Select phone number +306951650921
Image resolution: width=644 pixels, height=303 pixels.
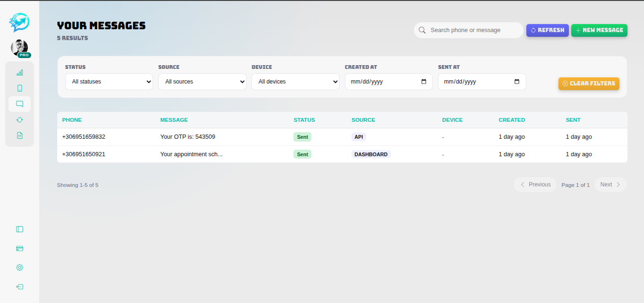(x=84, y=154)
